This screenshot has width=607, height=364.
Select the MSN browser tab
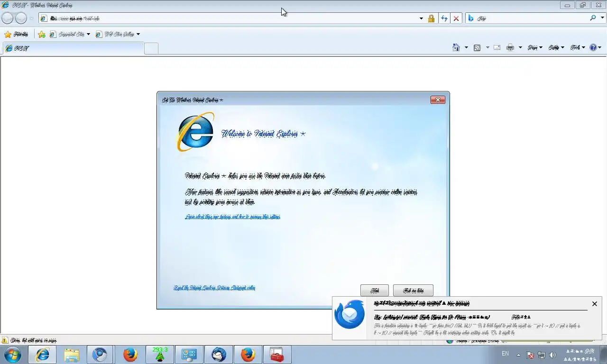coord(74,48)
